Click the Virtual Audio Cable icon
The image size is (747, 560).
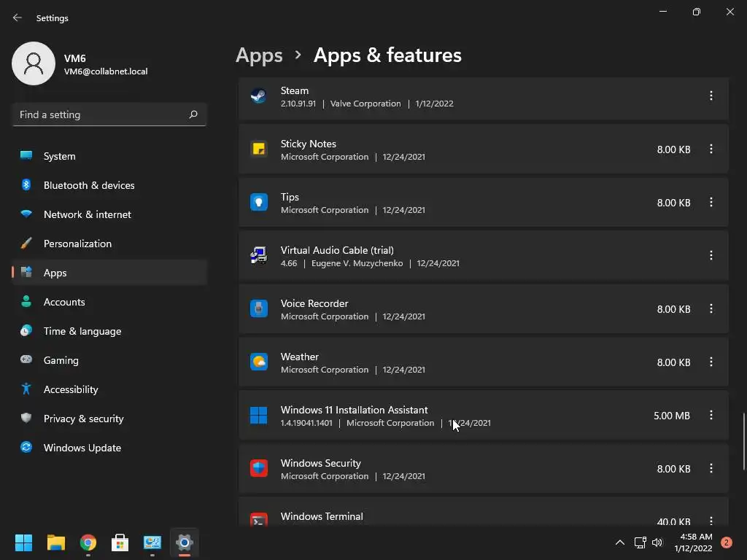click(x=258, y=256)
